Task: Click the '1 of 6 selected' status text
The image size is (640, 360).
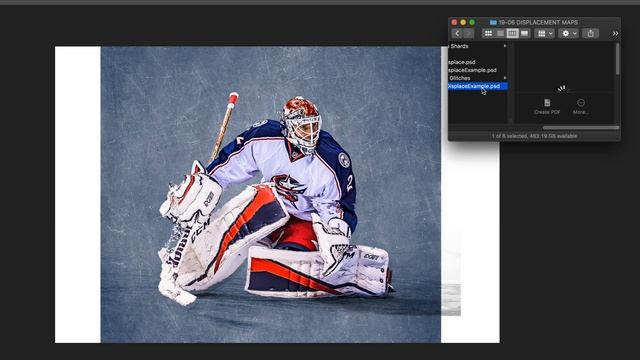Action: coord(534,136)
